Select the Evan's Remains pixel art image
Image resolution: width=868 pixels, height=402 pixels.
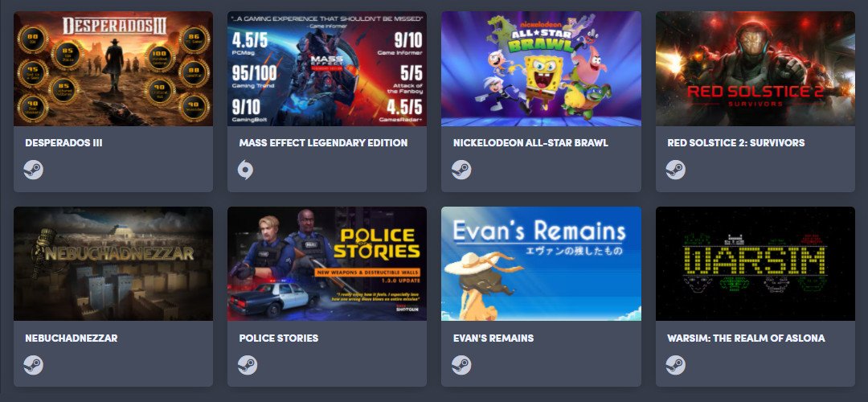click(x=541, y=264)
